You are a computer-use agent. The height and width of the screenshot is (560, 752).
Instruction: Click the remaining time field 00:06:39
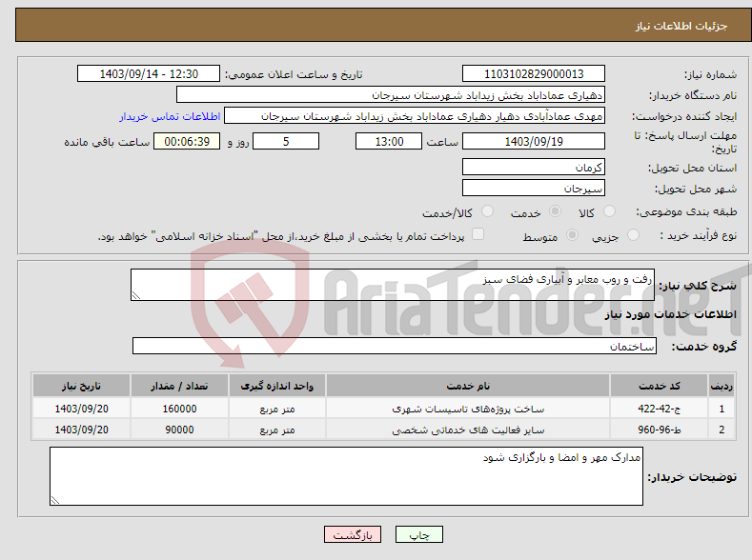click(187, 141)
